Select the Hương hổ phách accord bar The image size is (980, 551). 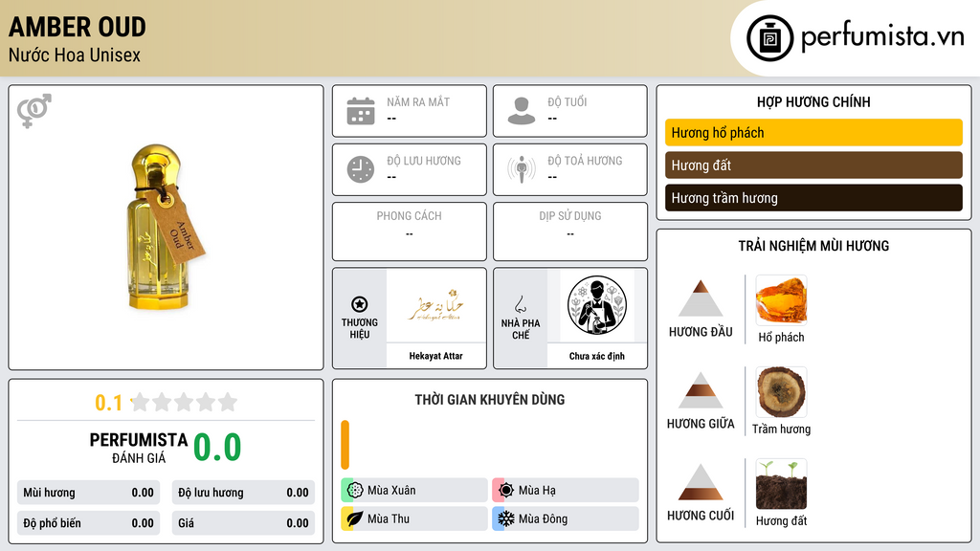point(813,132)
